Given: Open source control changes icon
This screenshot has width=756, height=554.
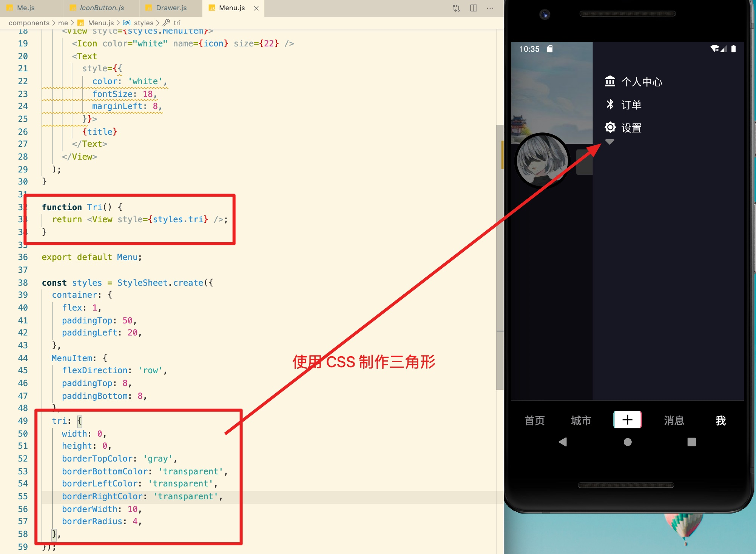Looking at the screenshot, I should point(456,8).
